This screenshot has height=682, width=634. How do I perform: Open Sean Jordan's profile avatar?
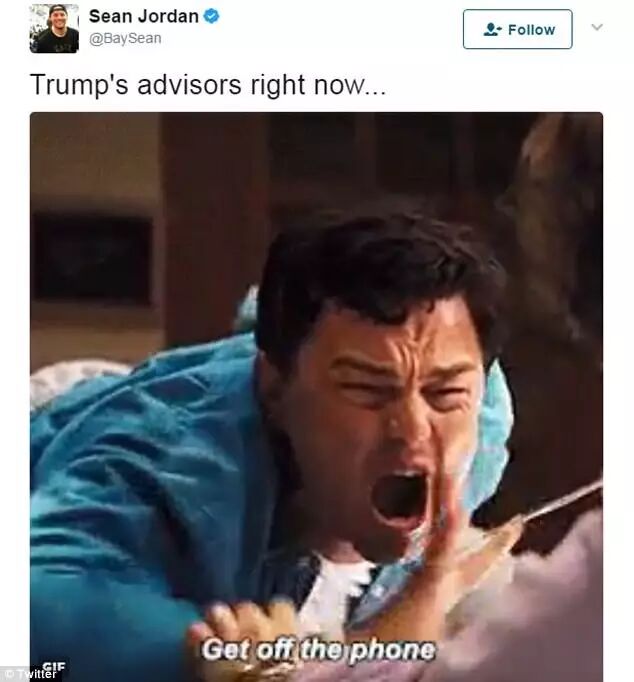[54, 29]
